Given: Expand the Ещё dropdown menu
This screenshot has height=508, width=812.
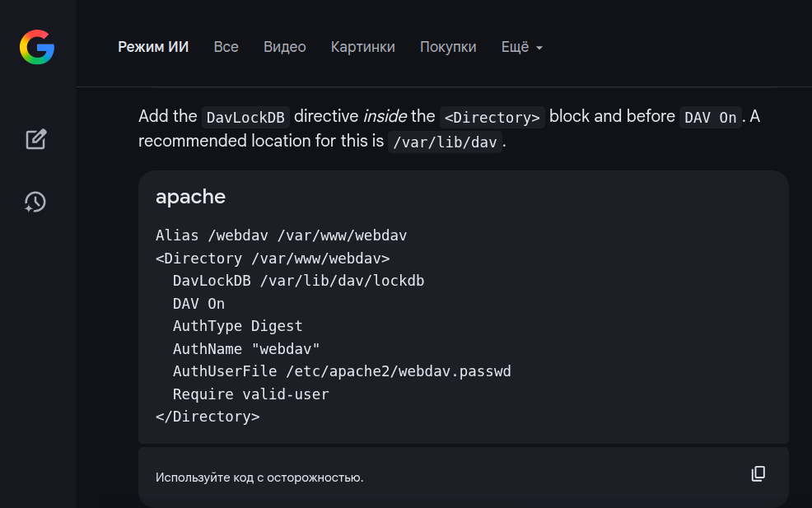Looking at the screenshot, I should pyautogui.click(x=521, y=47).
